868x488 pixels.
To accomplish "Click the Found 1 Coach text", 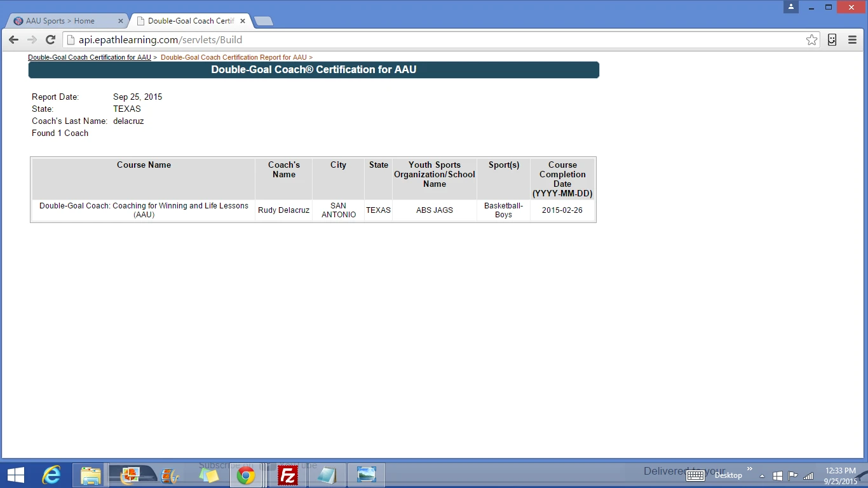I will coord(60,133).
